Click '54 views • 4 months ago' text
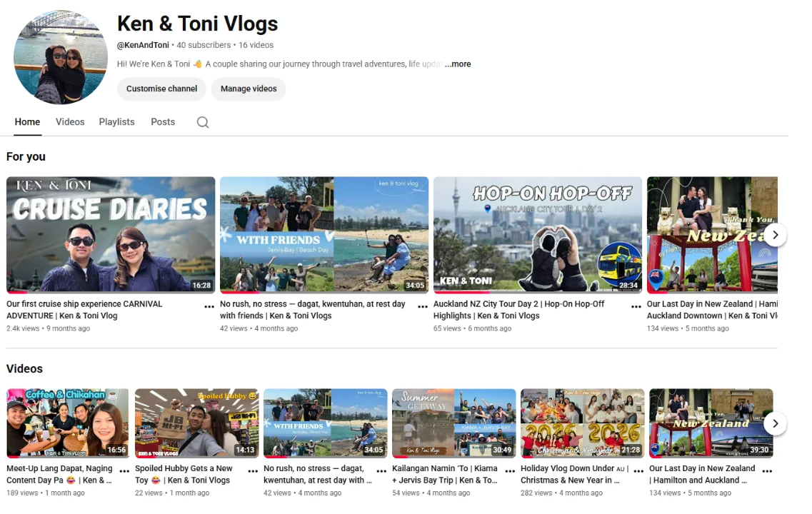Image resolution: width=812 pixels, height=514 pixels. point(431,493)
